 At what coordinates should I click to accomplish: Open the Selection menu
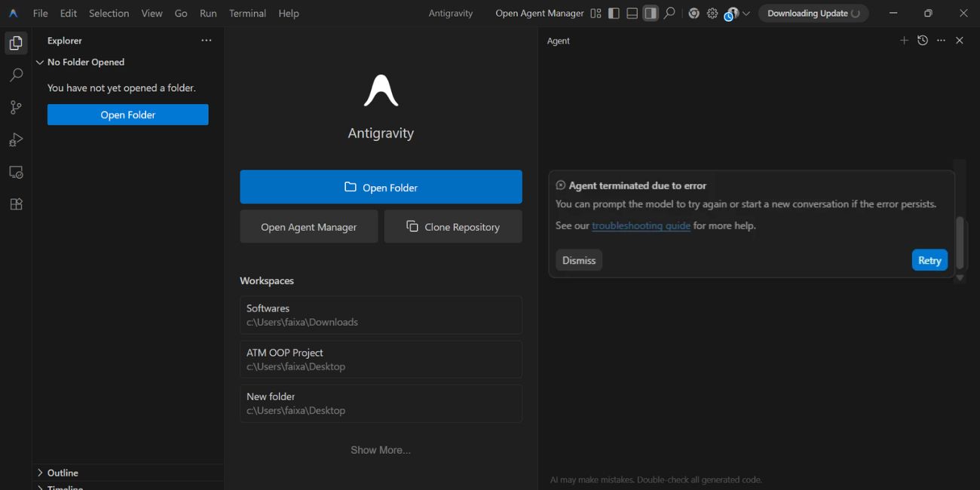point(109,14)
